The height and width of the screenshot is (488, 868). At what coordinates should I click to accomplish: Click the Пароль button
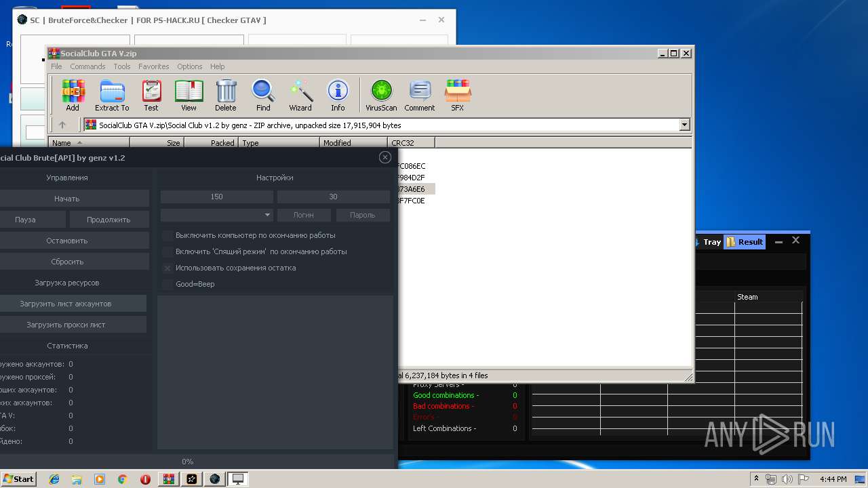(363, 215)
